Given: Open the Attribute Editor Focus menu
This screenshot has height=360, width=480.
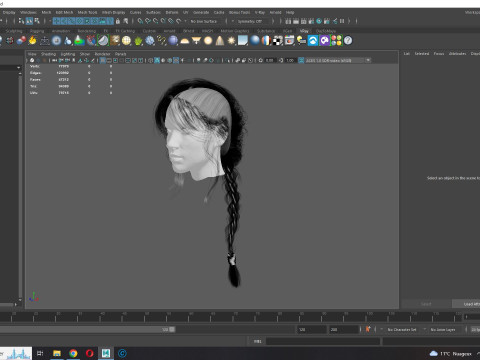Looking at the screenshot, I should click(439, 54).
